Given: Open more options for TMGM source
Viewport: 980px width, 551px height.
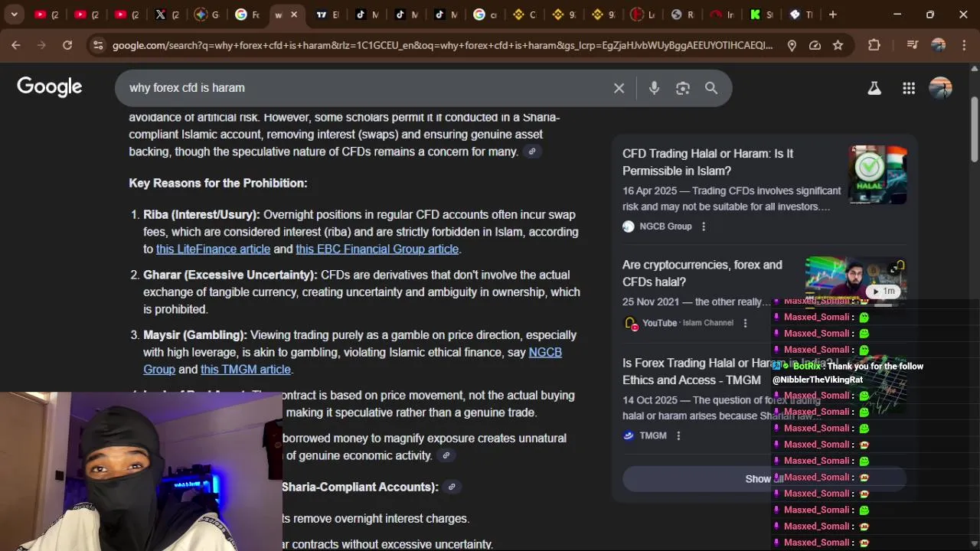Looking at the screenshot, I should (x=678, y=435).
